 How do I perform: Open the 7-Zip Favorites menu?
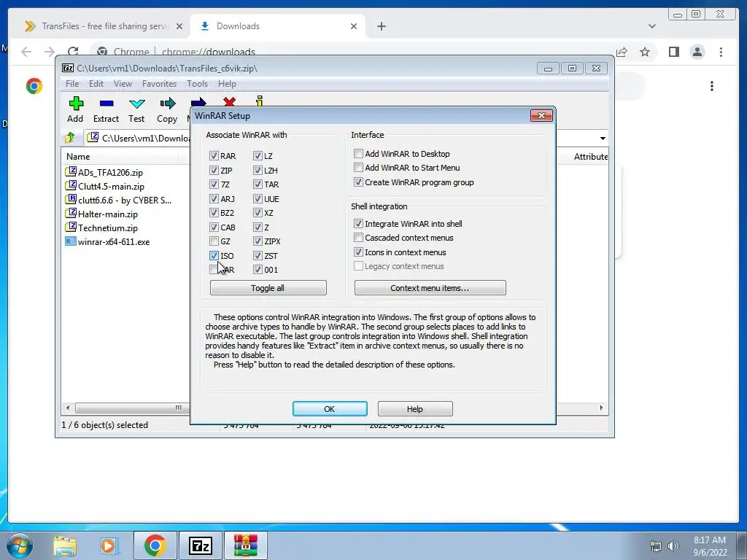click(x=159, y=84)
